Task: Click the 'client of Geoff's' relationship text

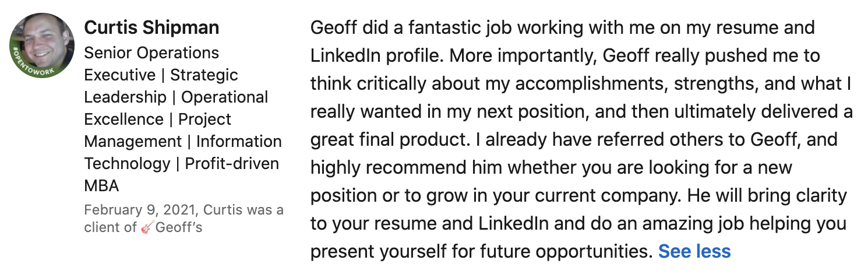Action: click(x=143, y=227)
